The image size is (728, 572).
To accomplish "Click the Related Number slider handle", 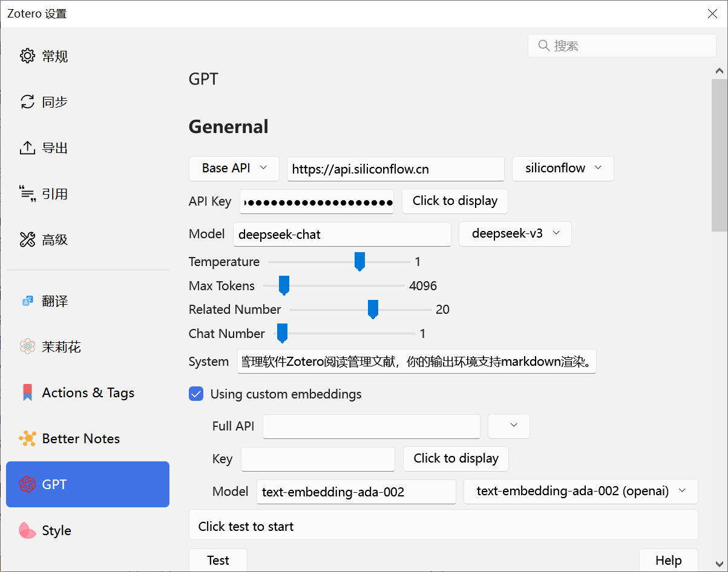I will click(373, 309).
